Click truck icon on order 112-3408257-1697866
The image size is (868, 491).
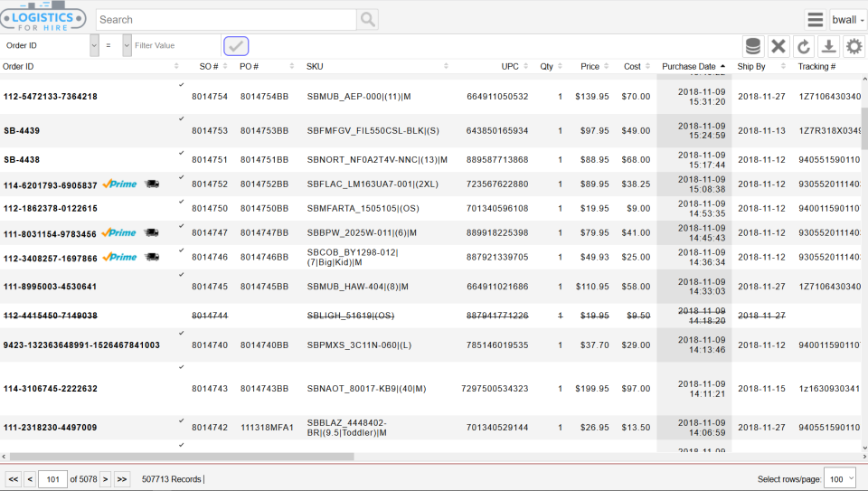click(x=152, y=257)
